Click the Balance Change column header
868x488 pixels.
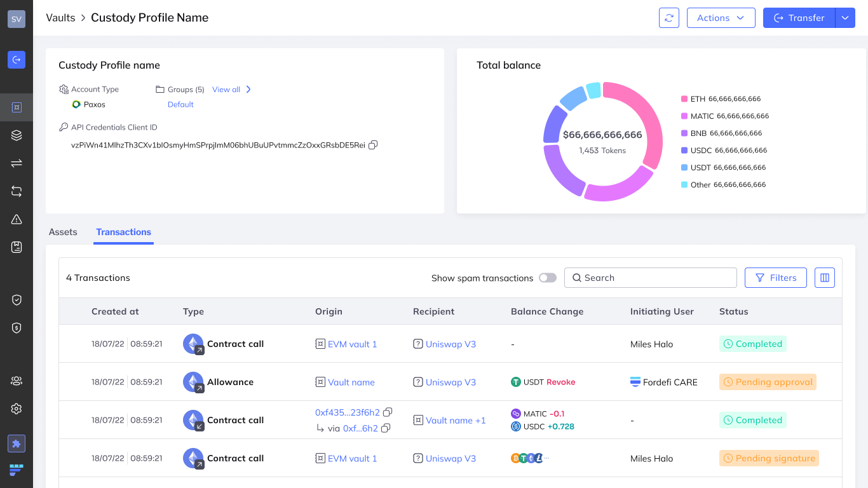pos(547,311)
